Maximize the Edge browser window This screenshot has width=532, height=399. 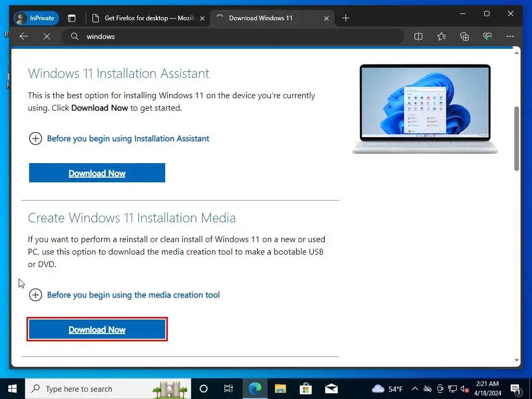tap(486, 14)
